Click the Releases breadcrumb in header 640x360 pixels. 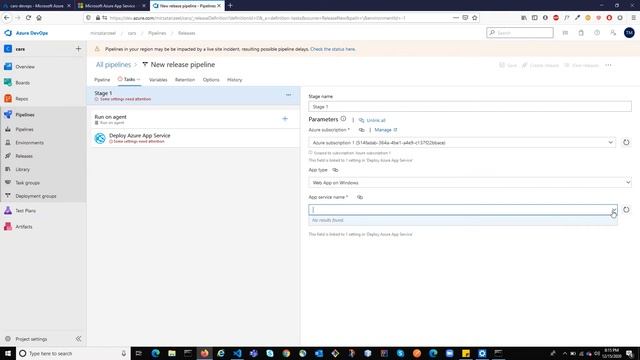pos(187,33)
